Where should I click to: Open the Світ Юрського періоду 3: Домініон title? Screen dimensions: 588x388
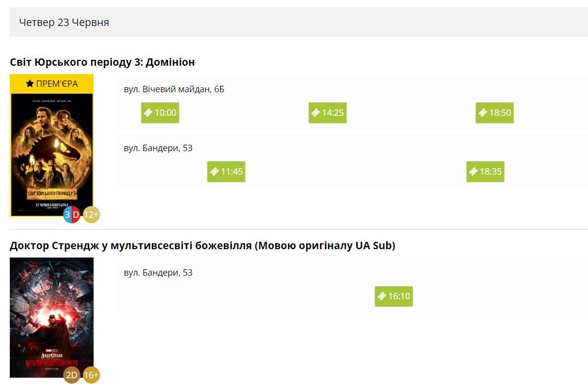click(102, 62)
